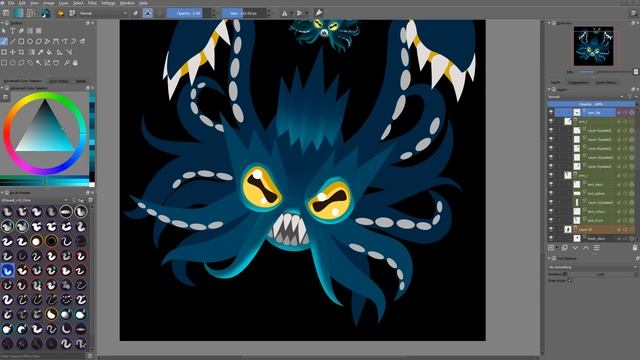Select the Rectangular Selection tool
640x360 pixels.
coord(4,63)
